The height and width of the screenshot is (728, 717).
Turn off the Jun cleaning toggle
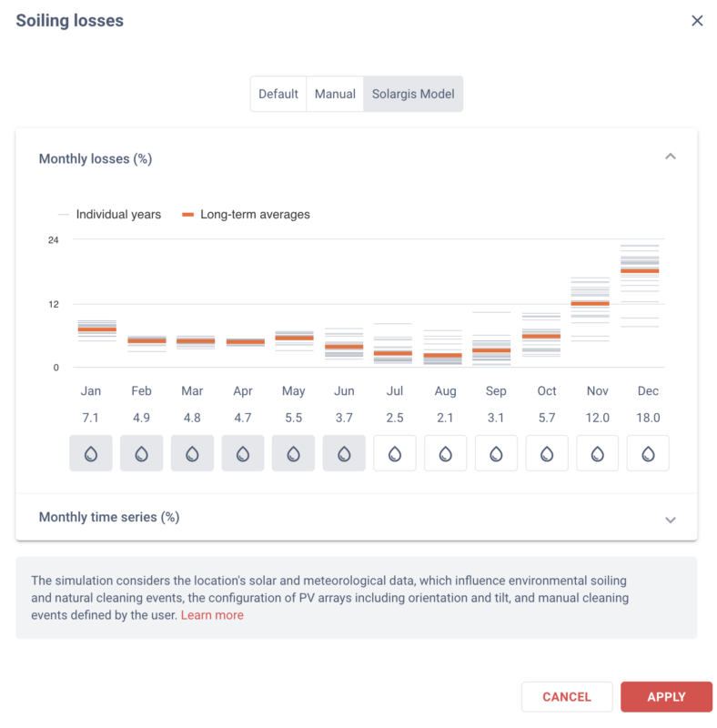coord(344,452)
